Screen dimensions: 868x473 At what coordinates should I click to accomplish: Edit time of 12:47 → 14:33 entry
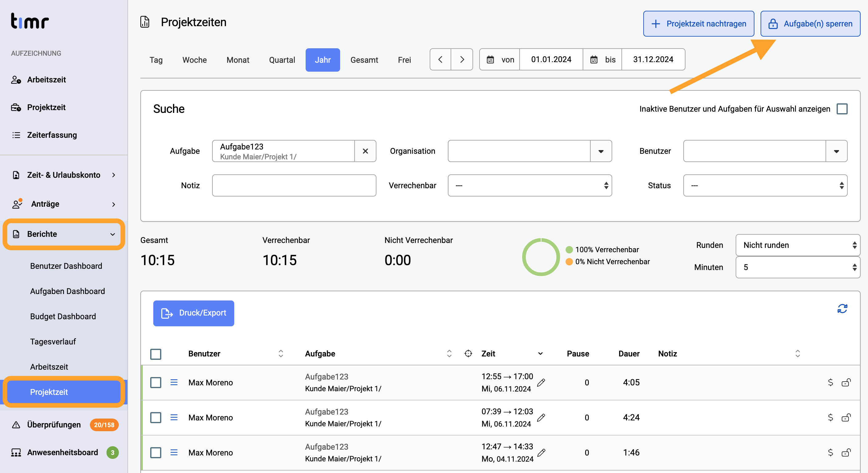pyautogui.click(x=541, y=453)
